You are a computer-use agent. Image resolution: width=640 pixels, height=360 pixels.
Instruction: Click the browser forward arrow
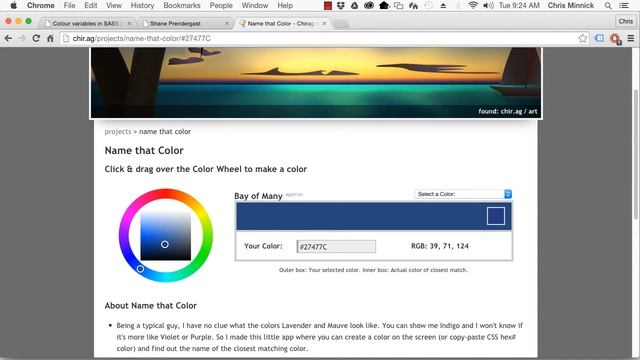coord(22,38)
